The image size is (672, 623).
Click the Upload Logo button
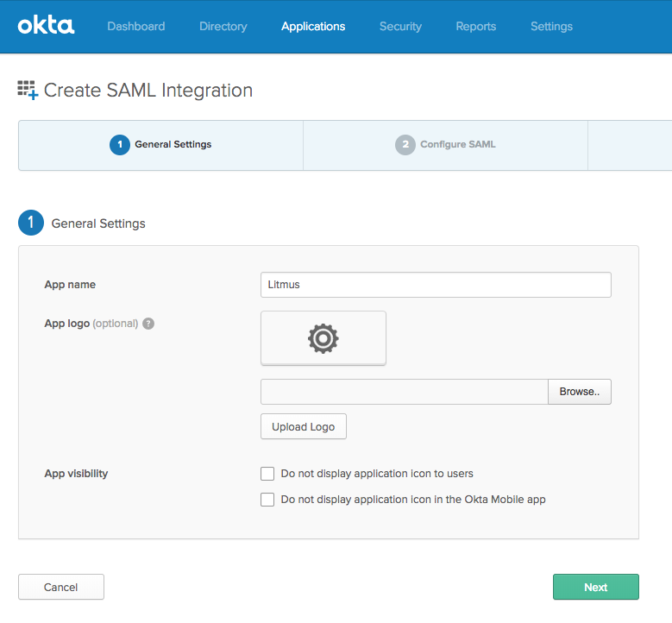tap(304, 426)
